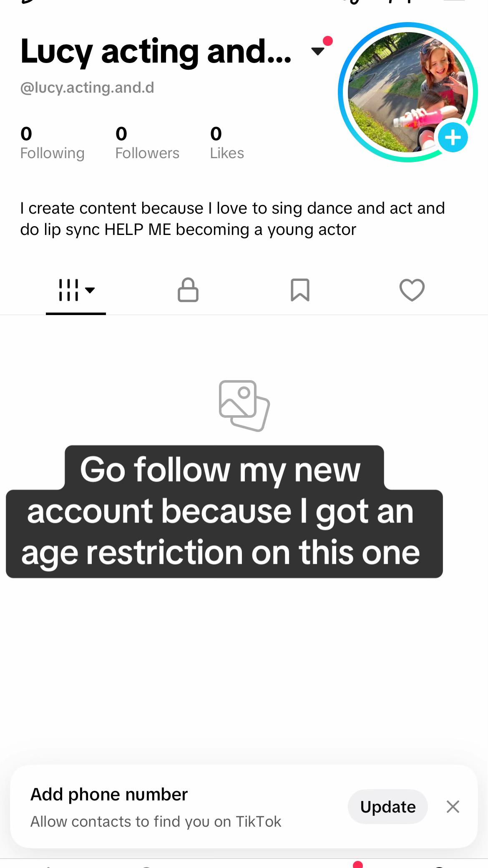488x868 pixels.
Task: Open the Following list
Action: 52,144
